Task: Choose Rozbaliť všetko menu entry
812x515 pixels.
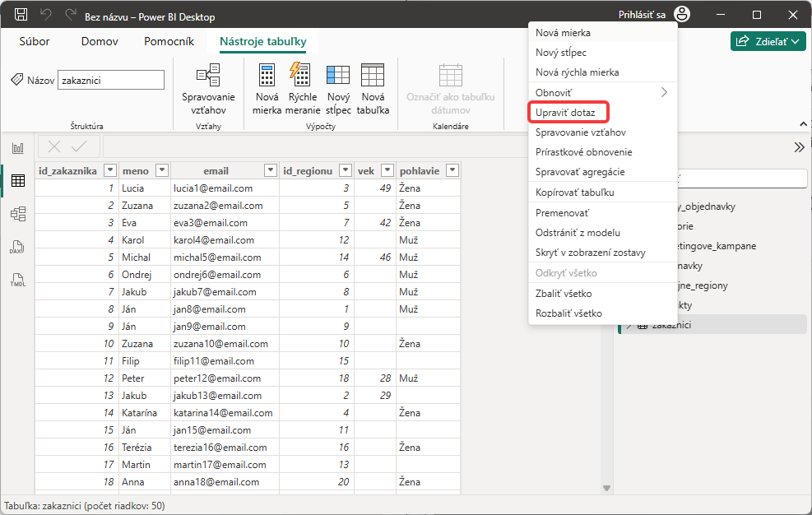Action: pos(603,313)
